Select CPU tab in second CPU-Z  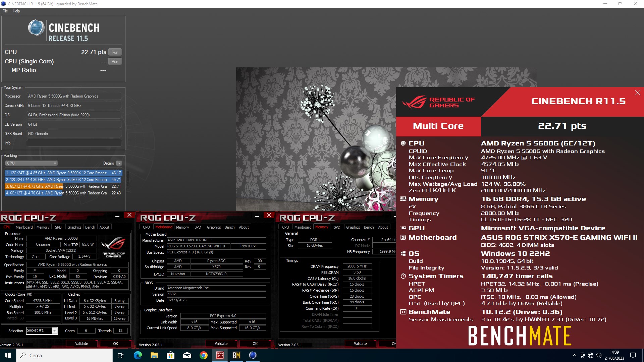tap(147, 227)
